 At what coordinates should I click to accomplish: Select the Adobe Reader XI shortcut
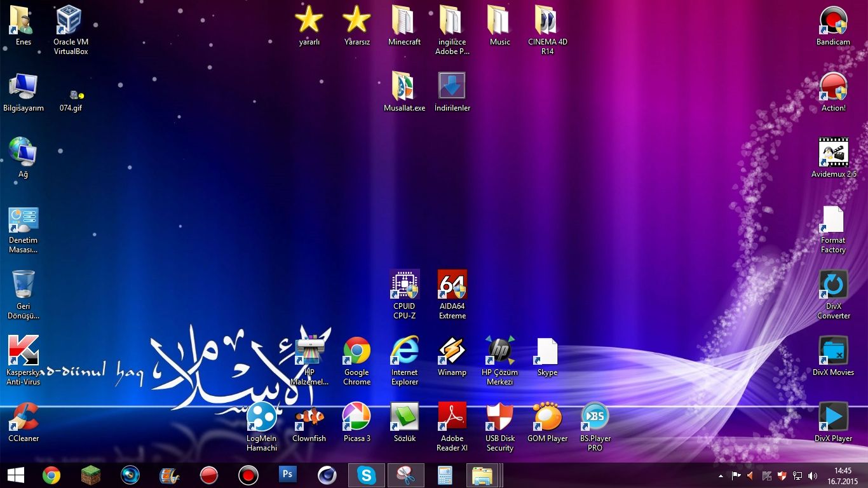pyautogui.click(x=452, y=426)
